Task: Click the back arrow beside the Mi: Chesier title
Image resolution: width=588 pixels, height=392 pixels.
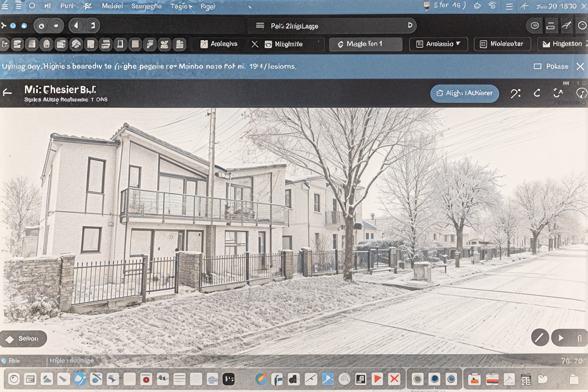Action: coord(7,92)
